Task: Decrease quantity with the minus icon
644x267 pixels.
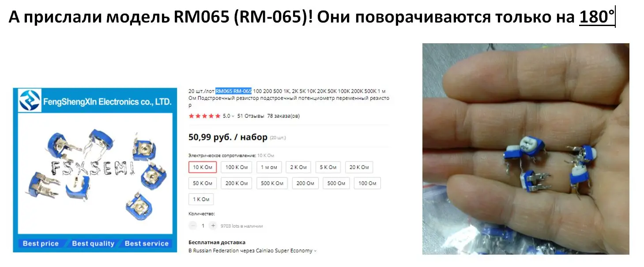Action: point(192,226)
